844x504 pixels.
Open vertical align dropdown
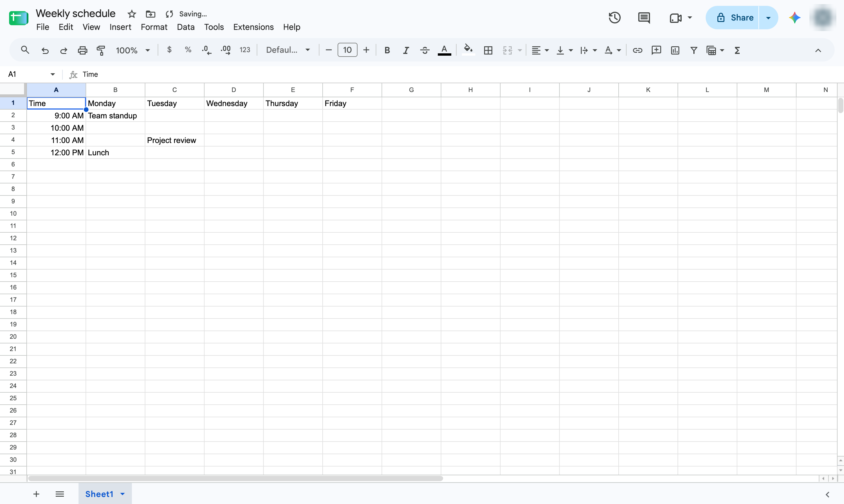(564, 50)
